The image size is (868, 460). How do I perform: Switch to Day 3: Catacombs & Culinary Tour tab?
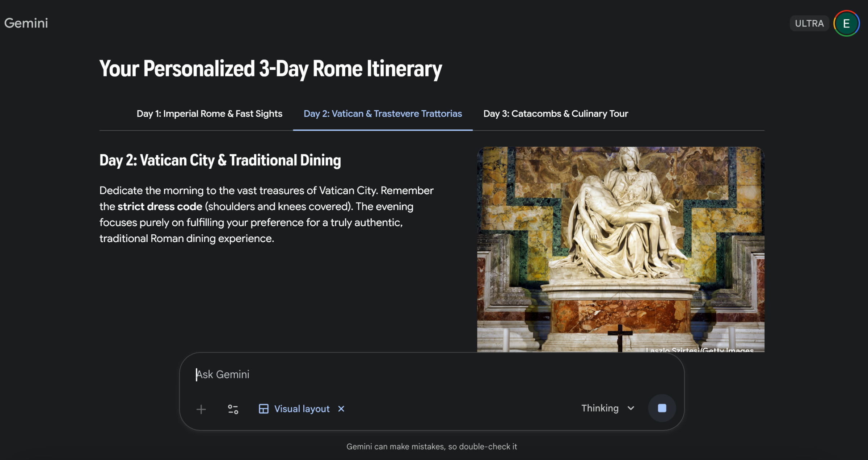(x=556, y=113)
